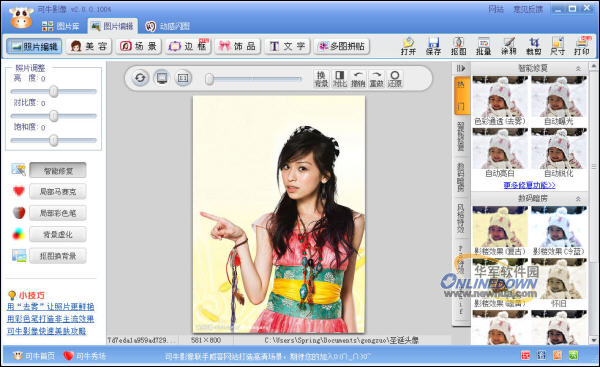Screen dimensions: 600x367
Task: Click the rotate image icon above canvas
Action: point(140,78)
